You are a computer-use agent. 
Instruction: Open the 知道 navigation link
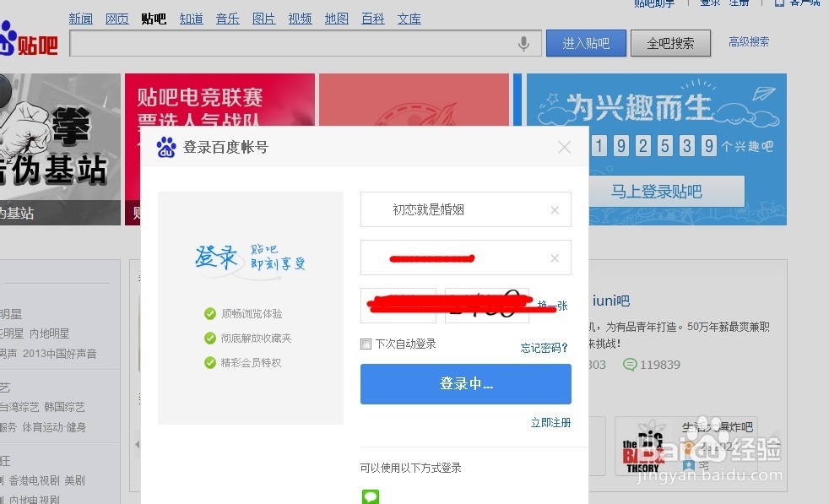click(191, 19)
